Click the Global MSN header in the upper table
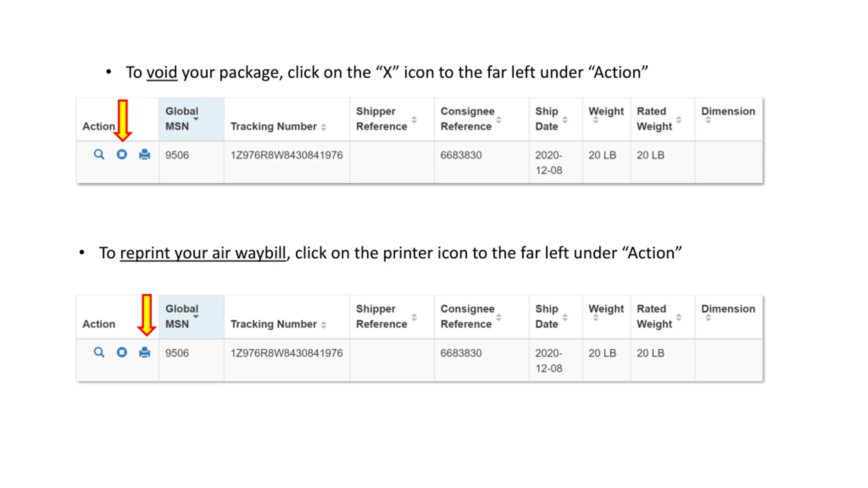 (191, 119)
